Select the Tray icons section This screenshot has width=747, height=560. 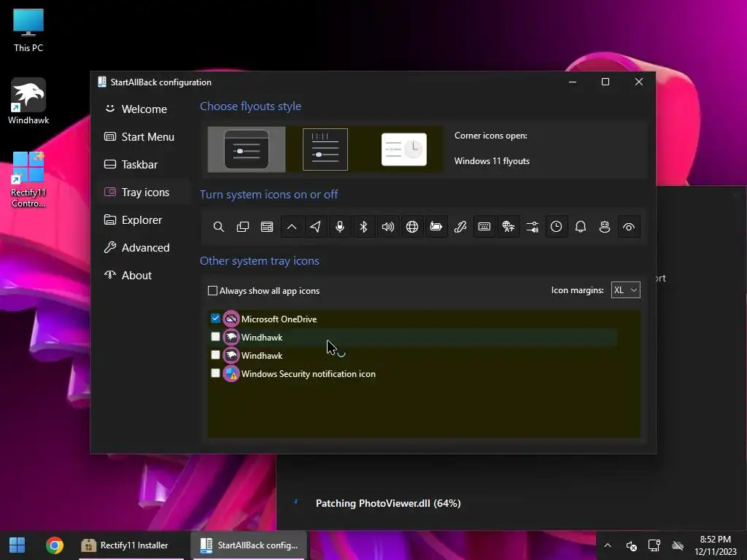click(144, 192)
